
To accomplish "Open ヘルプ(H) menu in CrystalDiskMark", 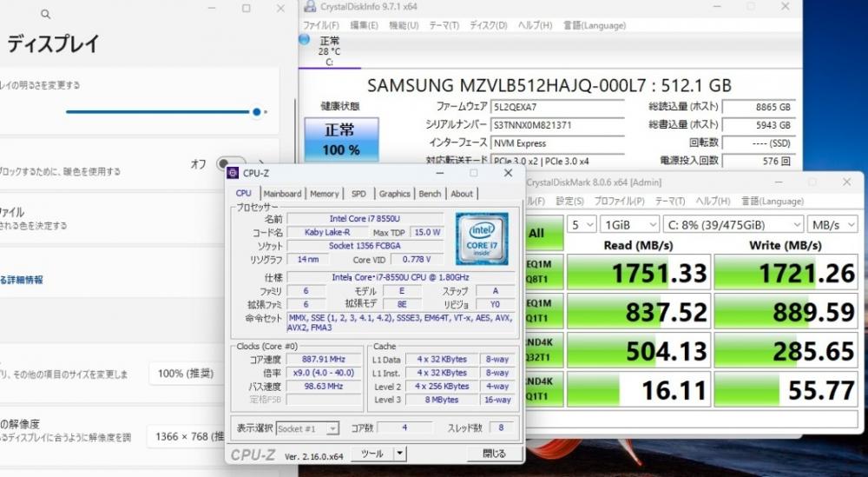I will pyautogui.click(x=713, y=201).
